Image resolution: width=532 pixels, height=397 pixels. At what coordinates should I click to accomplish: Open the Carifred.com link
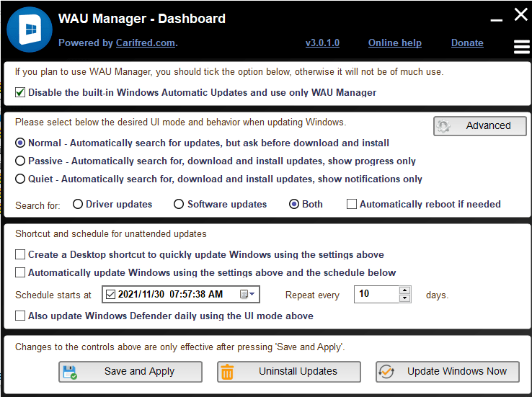(146, 43)
